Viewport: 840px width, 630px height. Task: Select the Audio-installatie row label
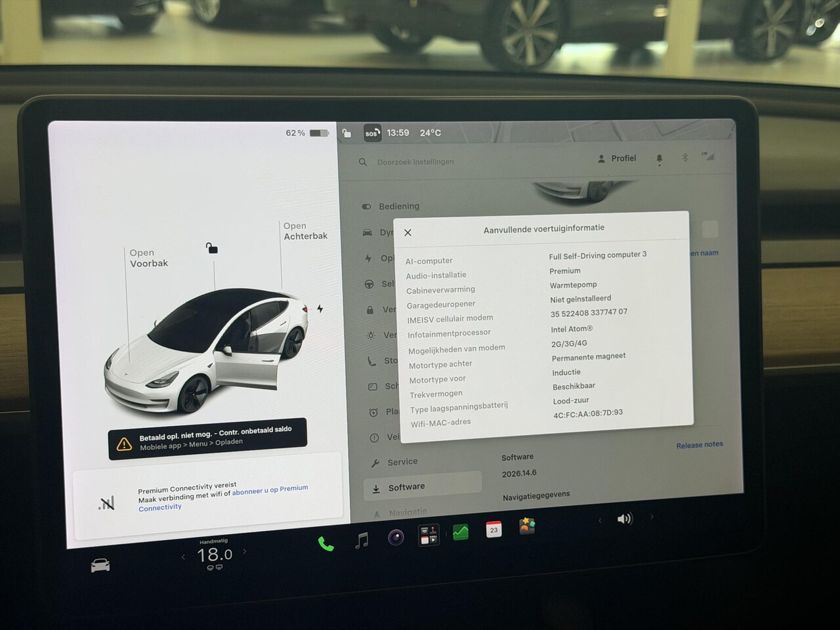tap(436, 276)
